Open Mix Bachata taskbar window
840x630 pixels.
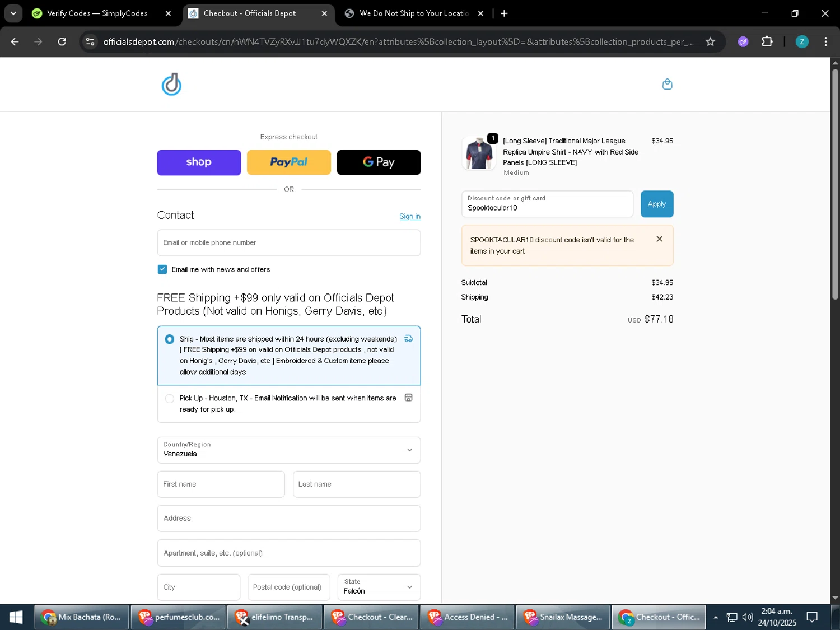[82, 617]
